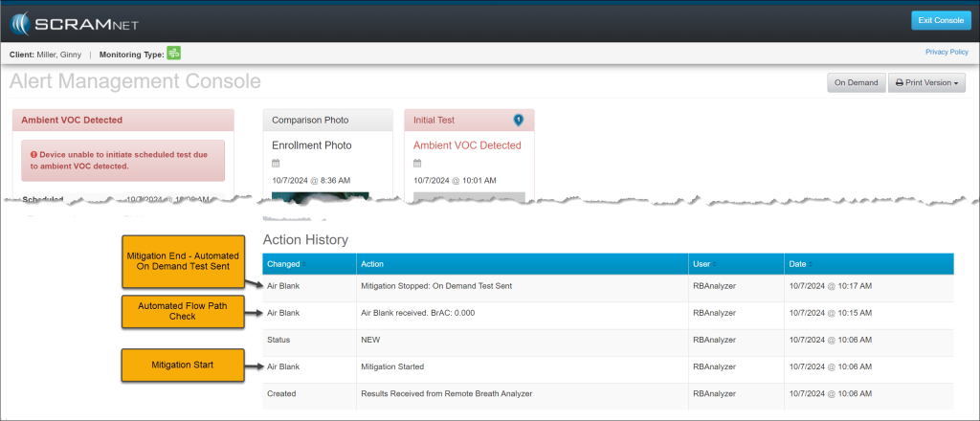Click the calendar icon under Ambient VOC Detected

pos(417,163)
